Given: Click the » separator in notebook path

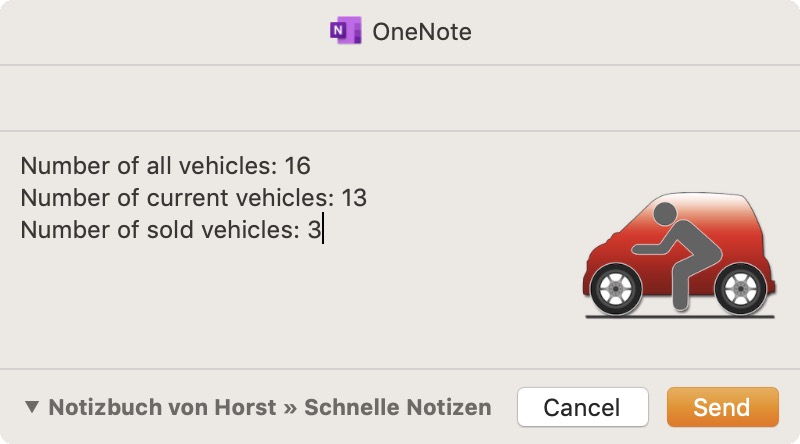Looking at the screenshot, I should (290, 408).
